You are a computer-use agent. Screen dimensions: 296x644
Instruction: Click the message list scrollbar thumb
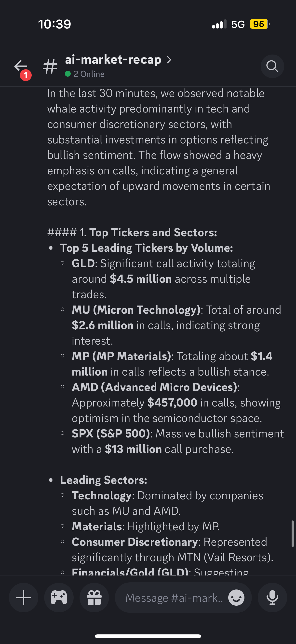coord(292,533)
